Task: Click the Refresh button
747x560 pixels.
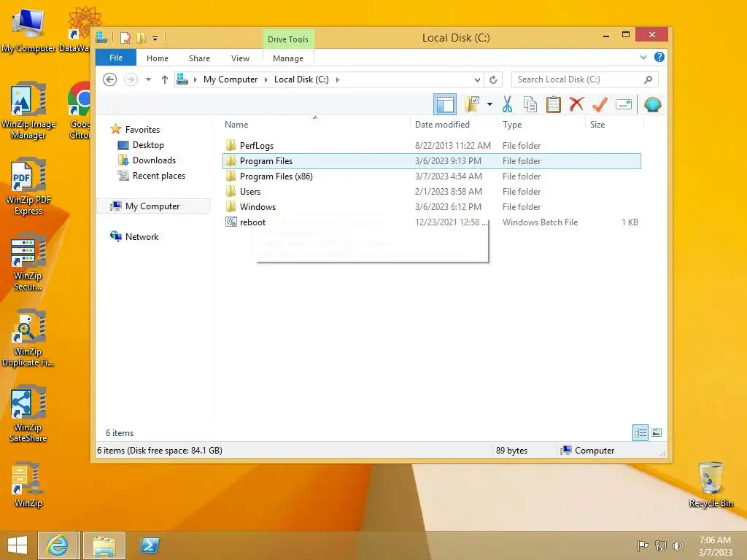Action: [493, 79]
